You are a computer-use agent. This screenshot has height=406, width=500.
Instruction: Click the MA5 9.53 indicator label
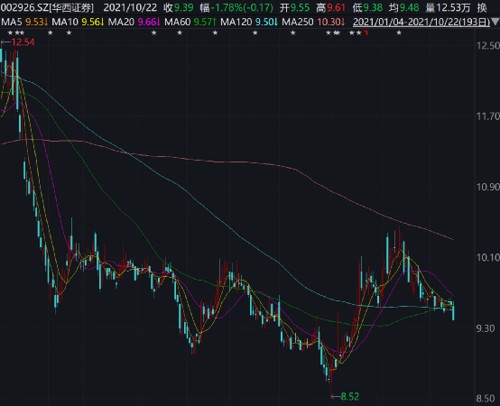coord(25,22)
